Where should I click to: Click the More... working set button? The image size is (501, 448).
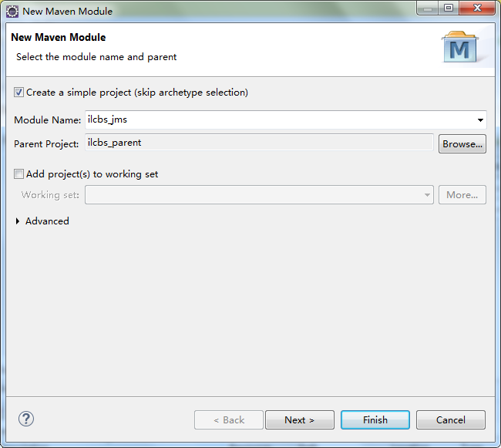point(462,194)
